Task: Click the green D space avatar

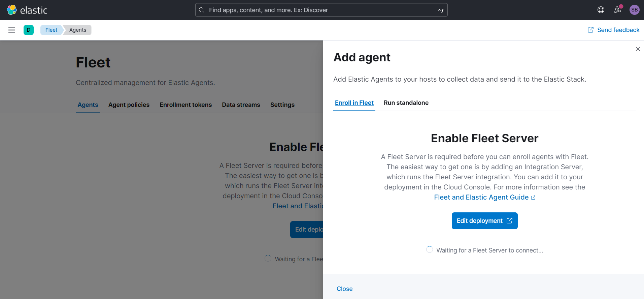Action: click(x=29, y=30)
